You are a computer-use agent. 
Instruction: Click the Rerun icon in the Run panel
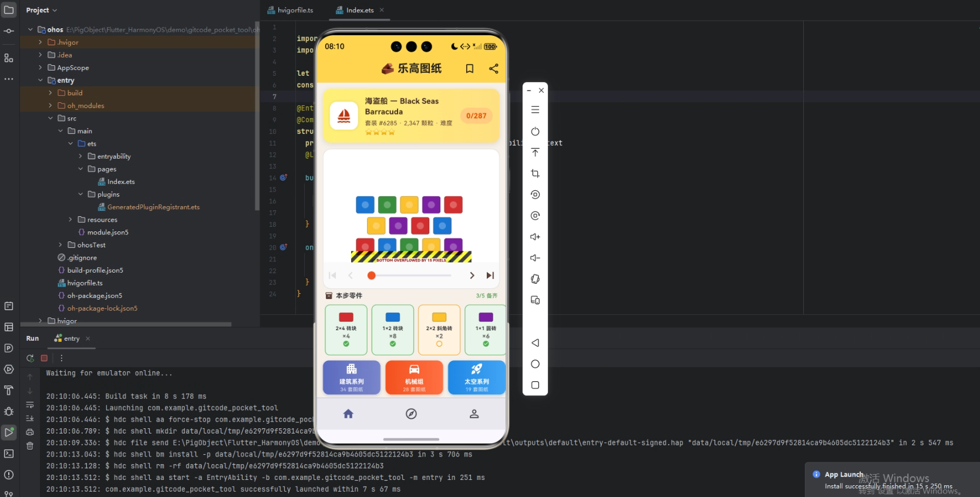(x=30, y=358)
